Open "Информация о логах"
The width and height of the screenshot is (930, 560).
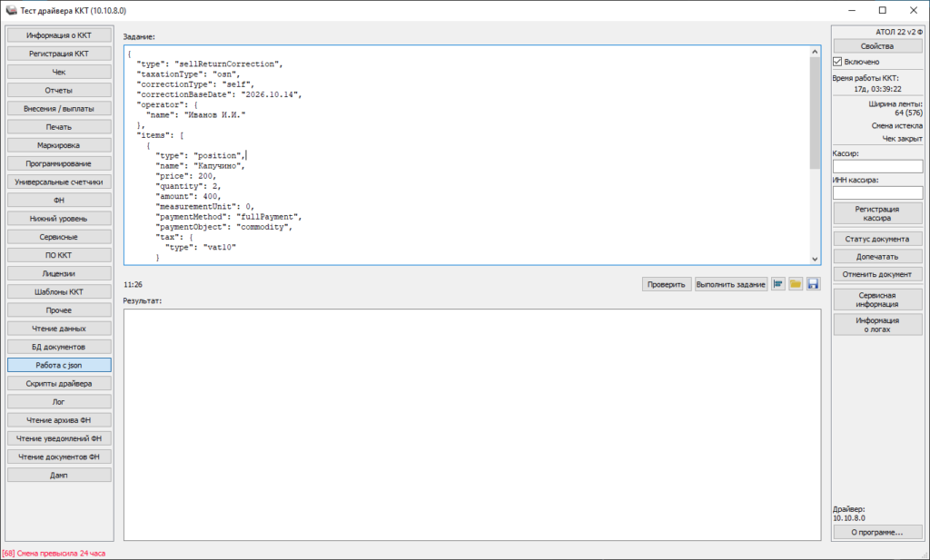coord(877,325)
